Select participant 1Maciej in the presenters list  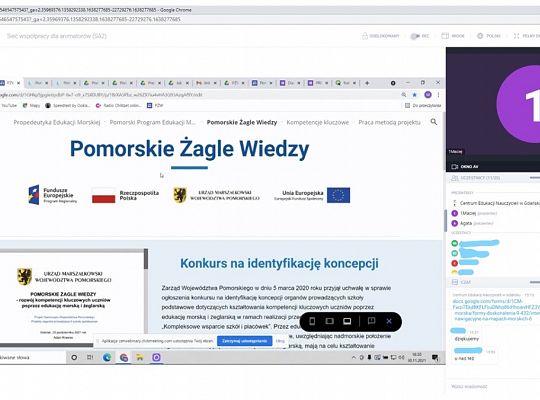(475, 213)
